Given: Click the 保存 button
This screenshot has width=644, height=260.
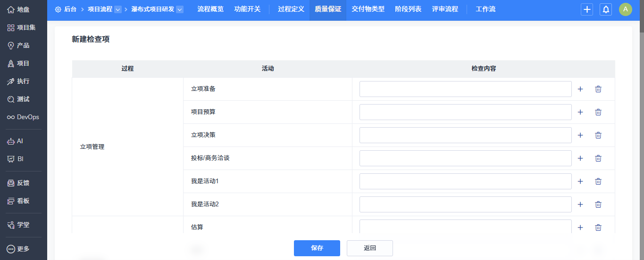Looking at the screenshot, I should (x=317, y=248).
